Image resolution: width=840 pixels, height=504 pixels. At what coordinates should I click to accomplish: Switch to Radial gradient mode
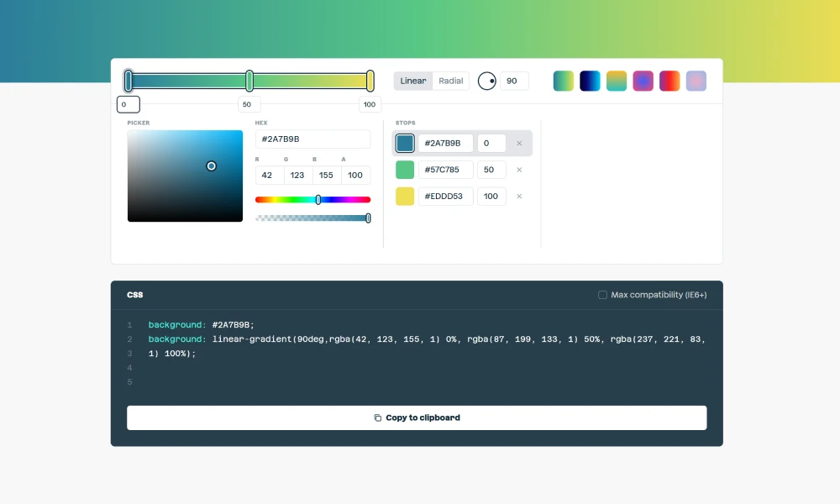click(x=451, y=81)
